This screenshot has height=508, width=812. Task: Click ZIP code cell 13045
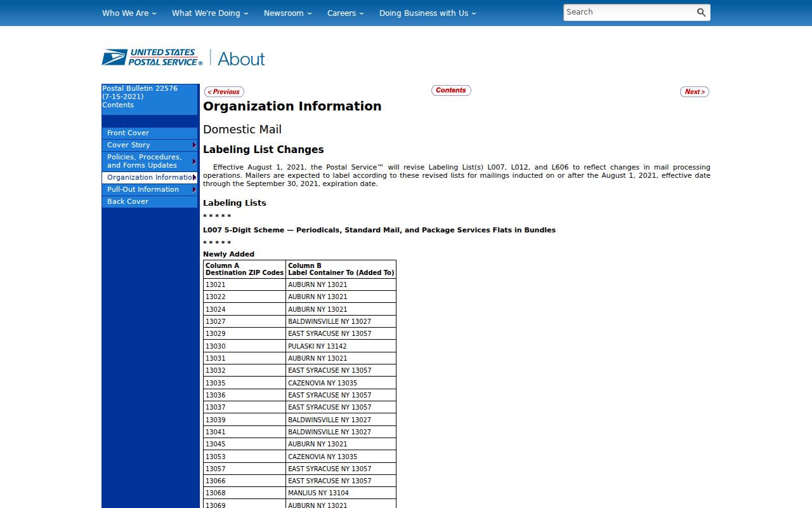pyautogui.click(x=245, y=444)
